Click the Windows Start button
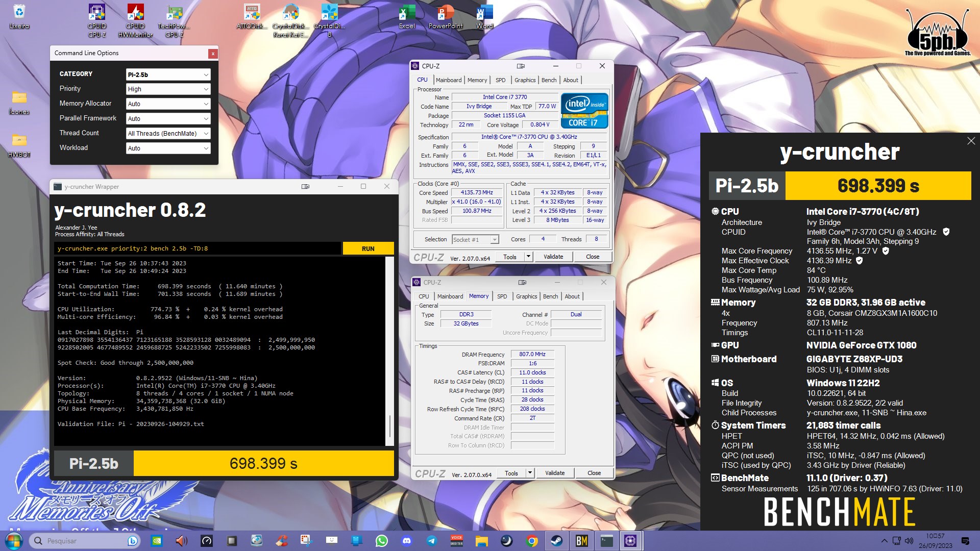This screenshot has height=551, width=980. [14, 541]
